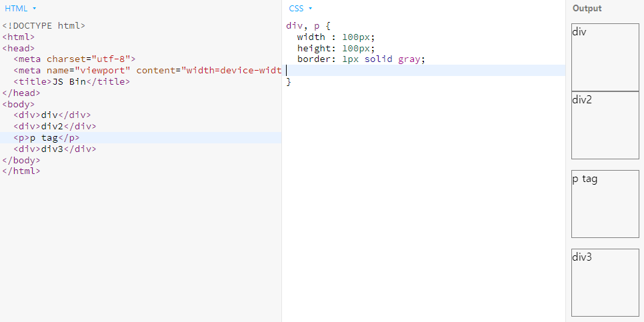Click the <title>JS Bin</title> line
Image resolution: width=644 pixels, height=322 pixels.
(x=71, y=81)
